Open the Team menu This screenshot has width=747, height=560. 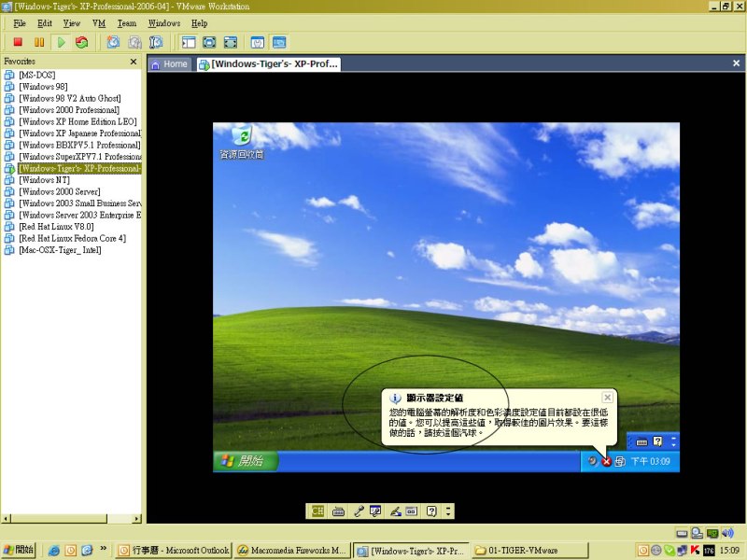click(x=127, y=23)
